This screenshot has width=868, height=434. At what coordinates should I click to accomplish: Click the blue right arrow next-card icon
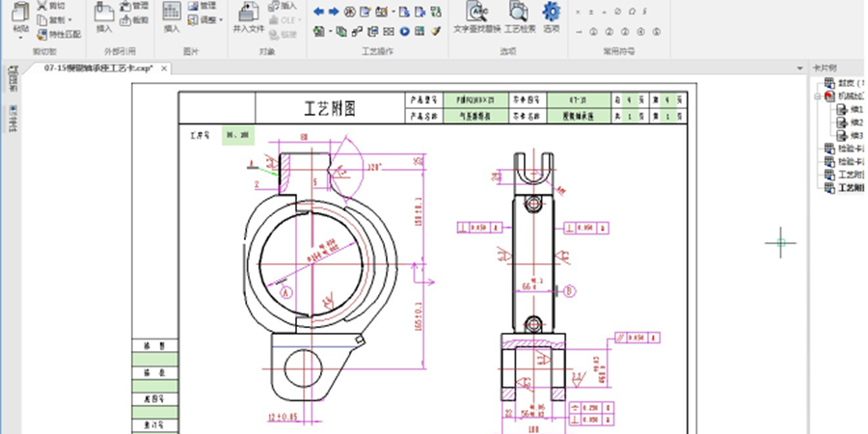coord(334,12)
